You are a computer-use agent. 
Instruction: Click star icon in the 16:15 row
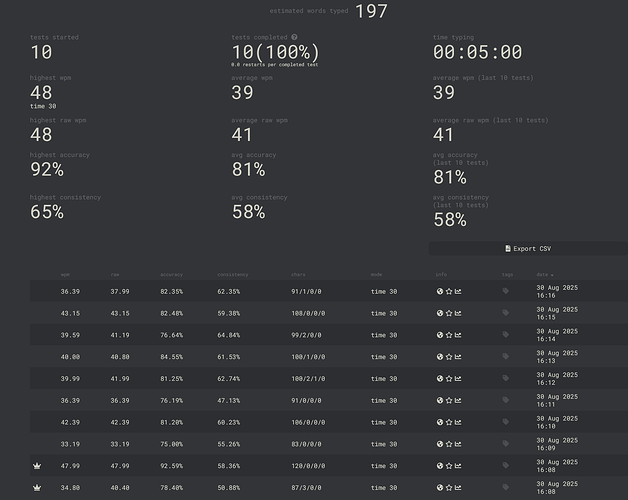pyautogui.click(x=449, y=313)
